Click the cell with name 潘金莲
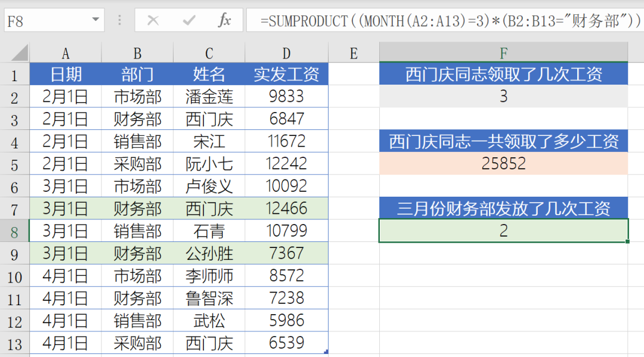Screen dimensions: 644x357 tap(209, 97)
